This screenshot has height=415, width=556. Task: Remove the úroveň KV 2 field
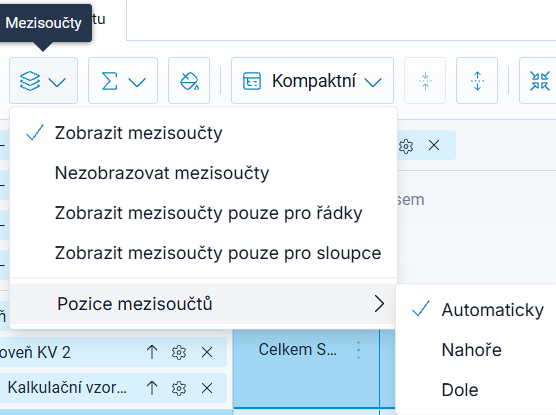tap(207, 352)
